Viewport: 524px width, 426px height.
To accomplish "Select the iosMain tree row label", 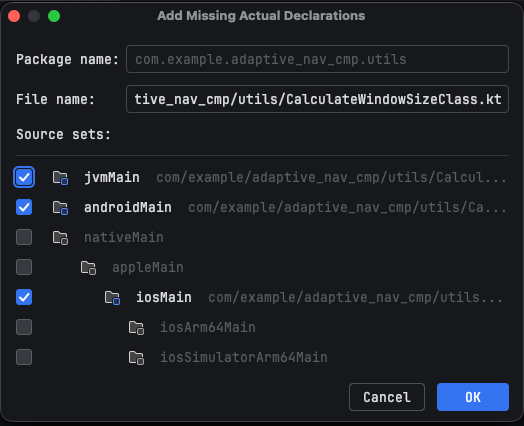I will coord(164,297).
